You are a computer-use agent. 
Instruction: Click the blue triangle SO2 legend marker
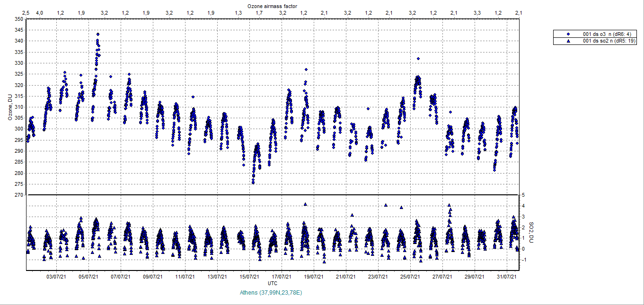pyautogui.click(x=569, y=41)
